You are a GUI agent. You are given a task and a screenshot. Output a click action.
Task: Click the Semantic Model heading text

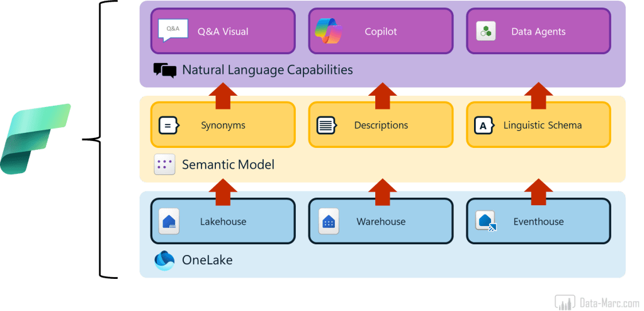[x=228, y=165]
